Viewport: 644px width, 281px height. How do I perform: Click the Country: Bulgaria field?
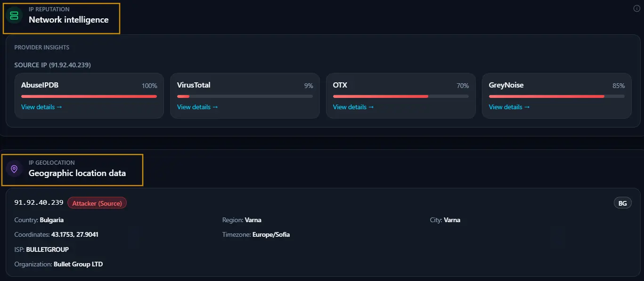tap(39, 220)
